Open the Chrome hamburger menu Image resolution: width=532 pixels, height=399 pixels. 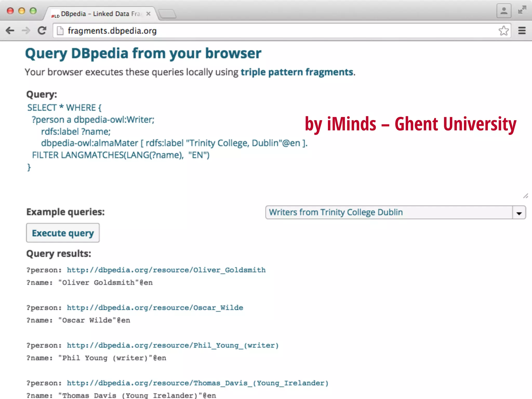(x=522, y=31)
